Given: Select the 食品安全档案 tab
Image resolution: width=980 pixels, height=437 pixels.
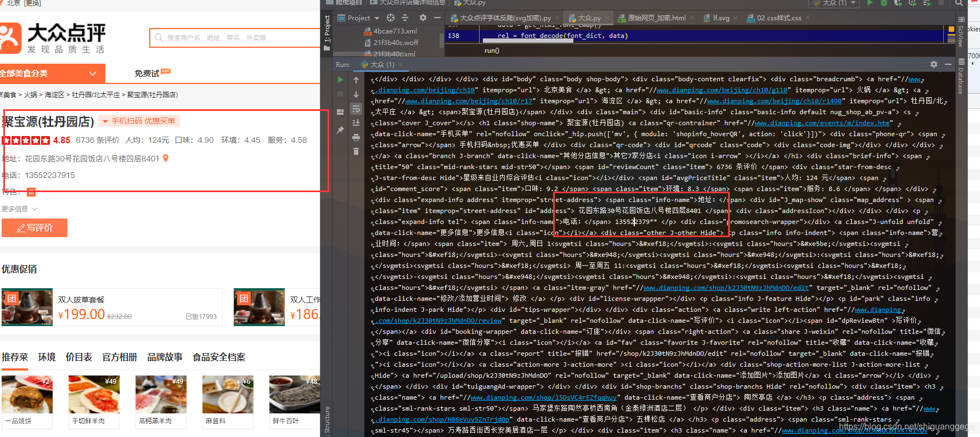Looking at the screenshot, I should pyautogui.click(x=218, y=357).
